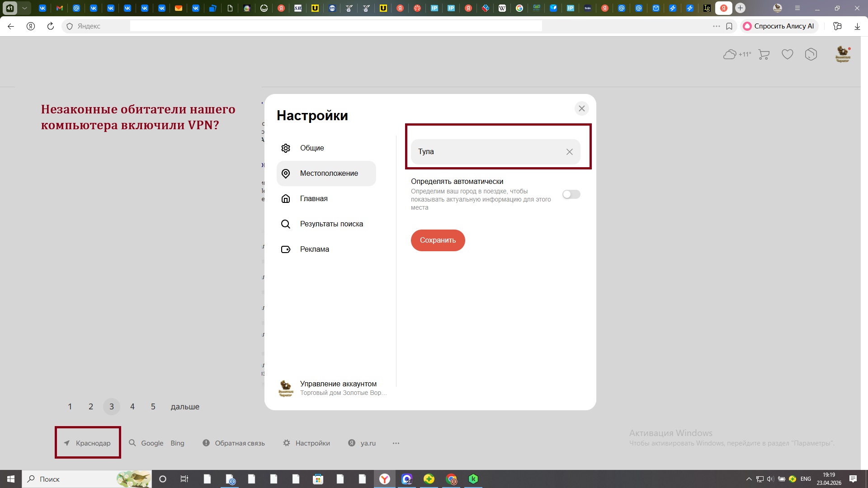Clear the Тула city field
The height and width of the screenshot is (488, 868).
[570, 152]
